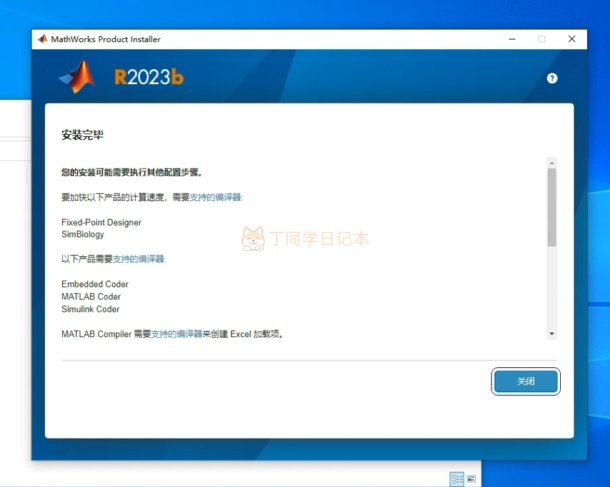610x487 pixels.
Task: Click the MathWorks title bar icon
Action: click(42, 39)
